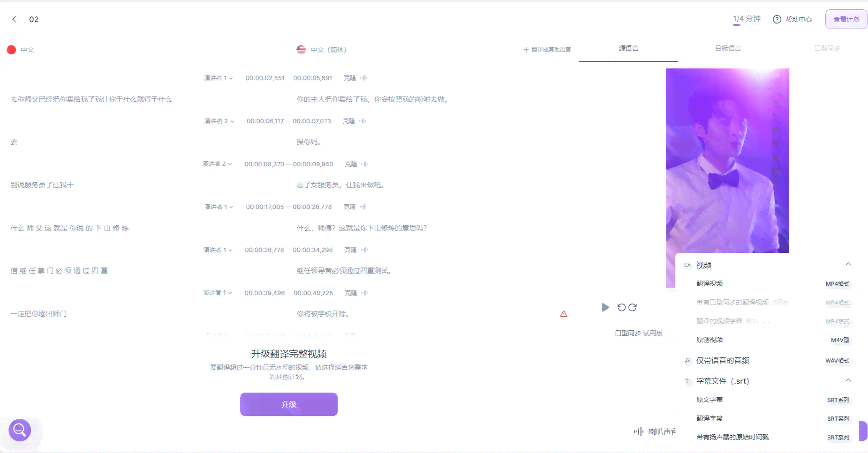This screenshot has height=453, width=868.
Task: Open the purple search chat bubble
Action: tap(20, 430)
